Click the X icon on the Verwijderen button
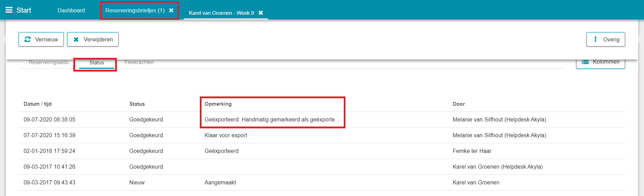 pyautogui.click(x=76, y=39)
